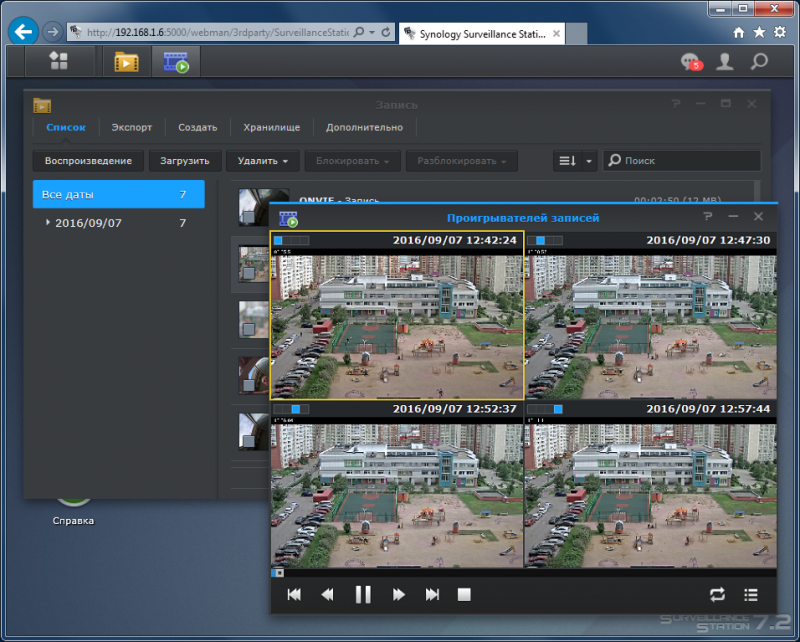Pause the recording playback
800x642 pixels.
point(363,595)
